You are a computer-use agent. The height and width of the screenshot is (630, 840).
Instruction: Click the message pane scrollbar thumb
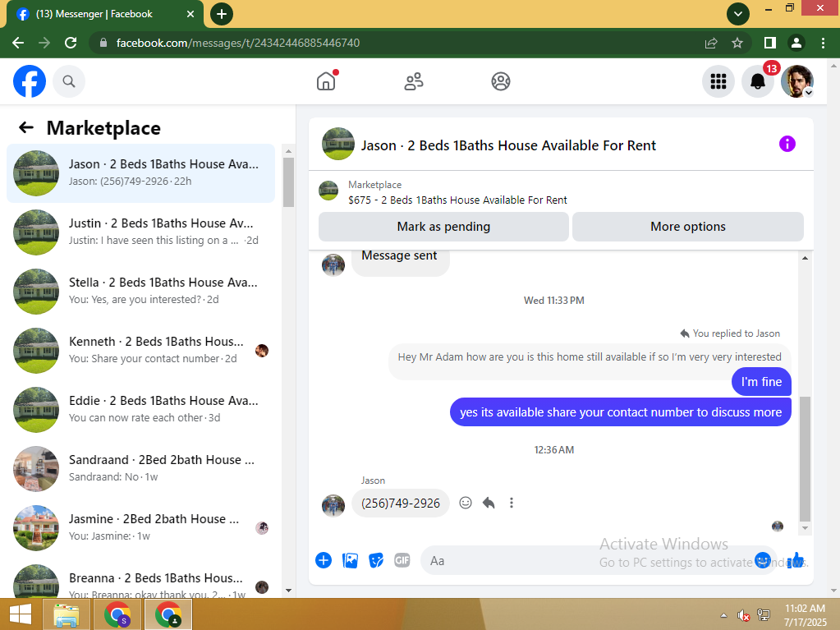pos(805,459)
